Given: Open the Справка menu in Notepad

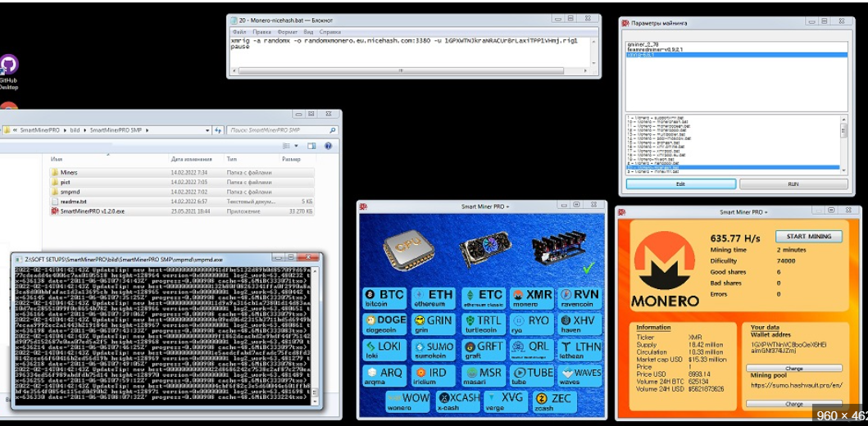Looking at the screenshot, I should coord(330,32).
